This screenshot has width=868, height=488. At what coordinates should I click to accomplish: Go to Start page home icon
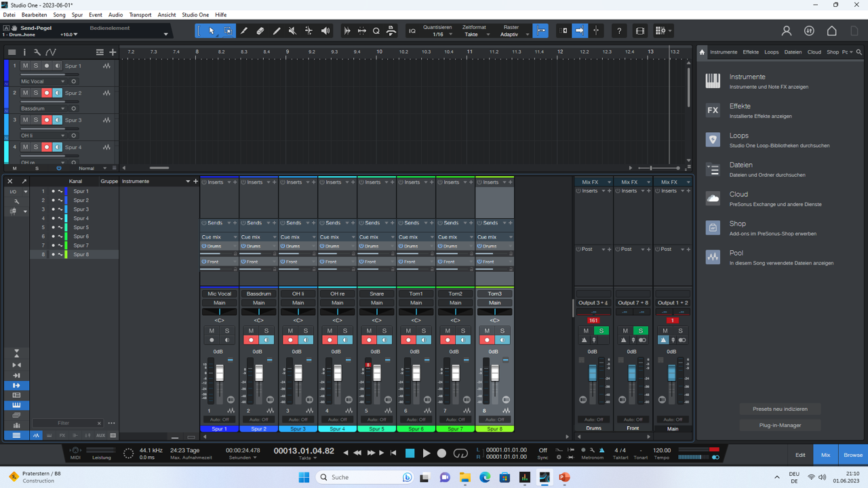point(831,30)
